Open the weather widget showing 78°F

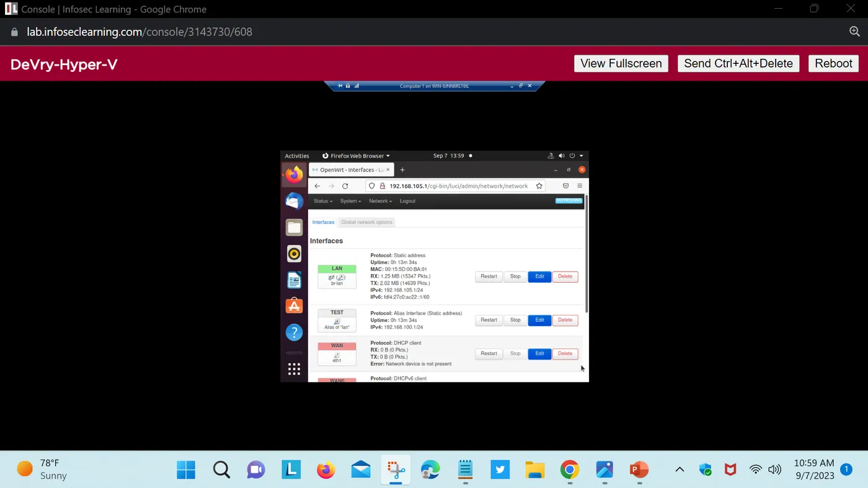click(42, 469)
